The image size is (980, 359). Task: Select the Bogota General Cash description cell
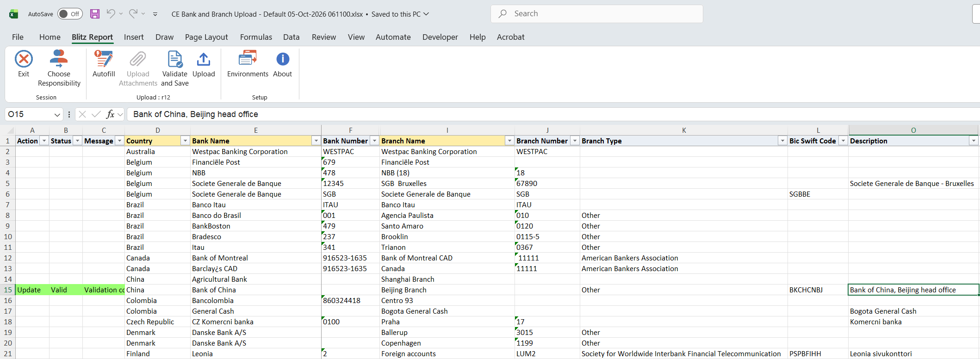pos(913,311)
